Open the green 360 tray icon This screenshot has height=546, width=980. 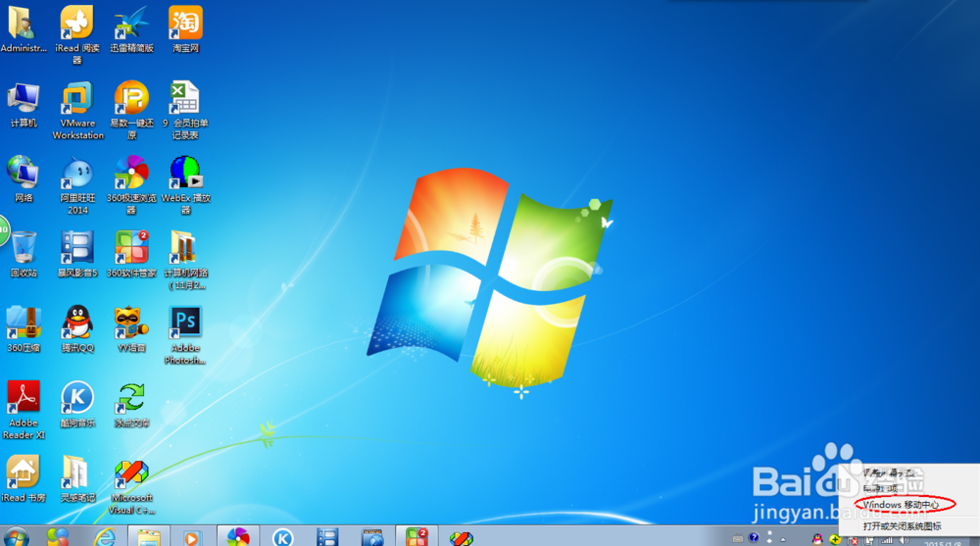(x=835, y=539)
